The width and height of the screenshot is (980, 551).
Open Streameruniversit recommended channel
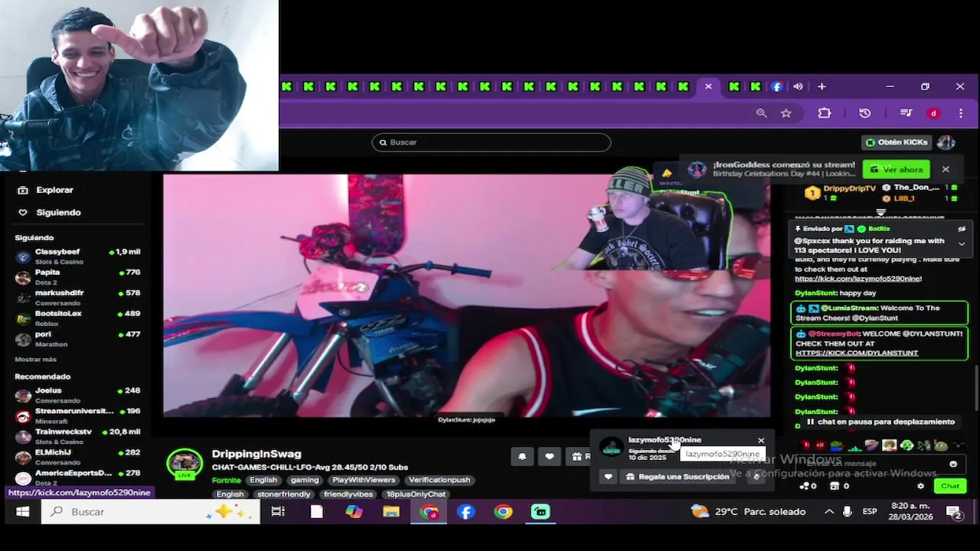pos(77,416)
